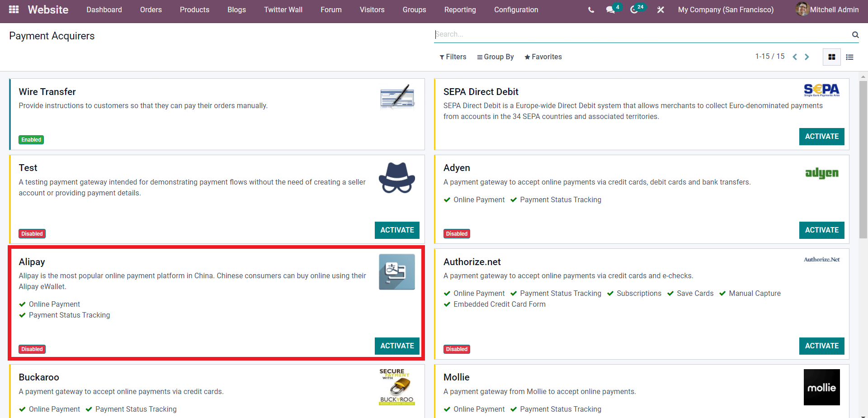This screenshot has width=868, height=418.
Task: Open the Dashboard menu
Action: pos(104,9)
